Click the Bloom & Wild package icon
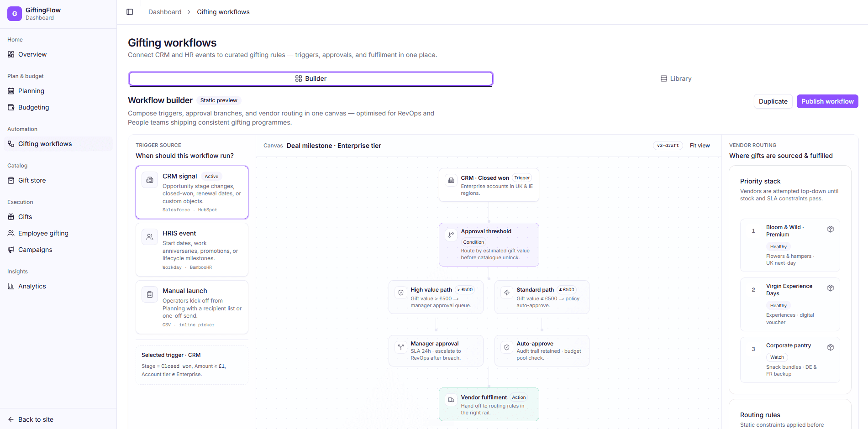 (x=831, y=229)
